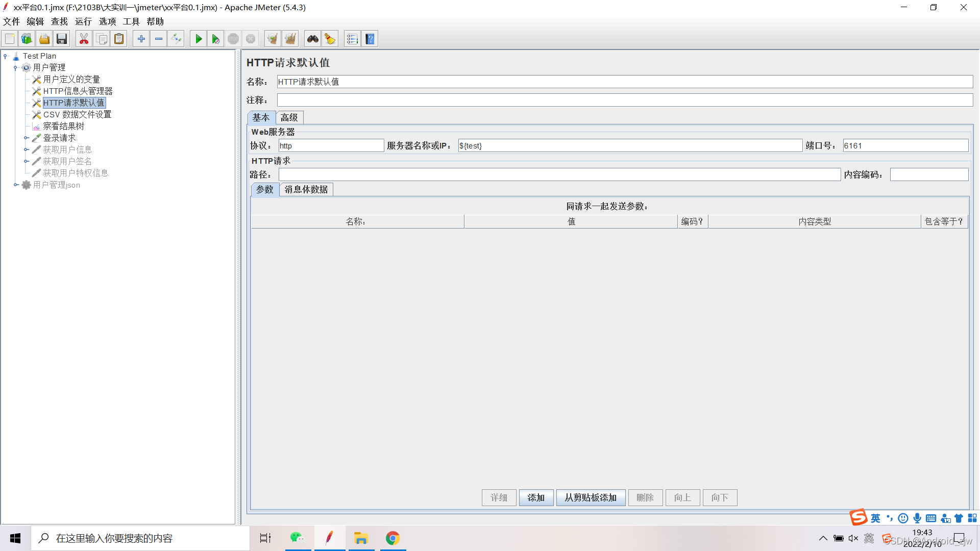Click the Cut scissors icon
The height and width of the screenshot is (551, 980).
point(84,39)
